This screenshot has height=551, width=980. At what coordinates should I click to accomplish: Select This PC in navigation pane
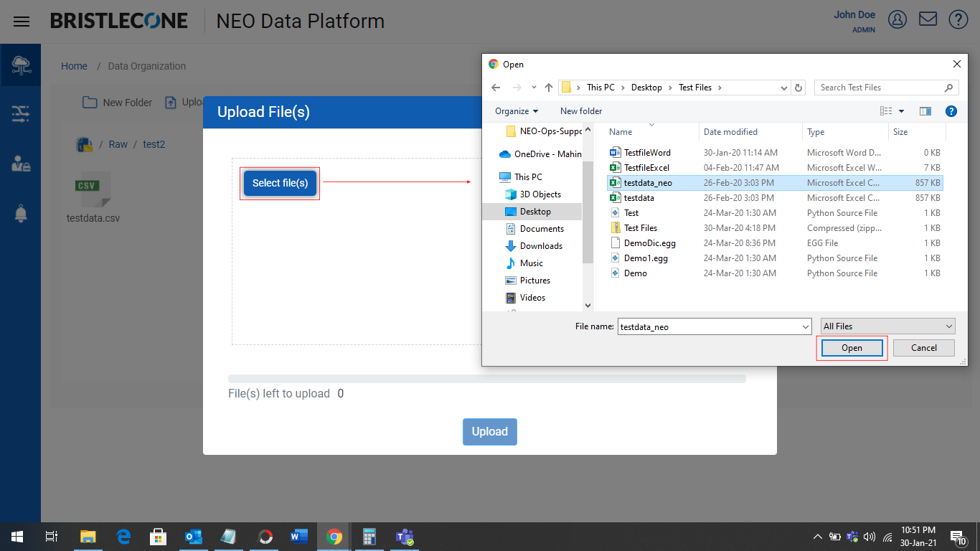point(521,177)
